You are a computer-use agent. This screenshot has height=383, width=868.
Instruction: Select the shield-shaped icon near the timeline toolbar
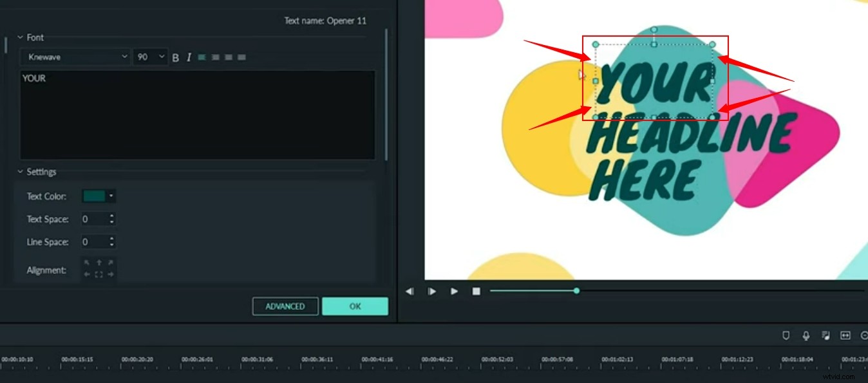click(x=786, y=335)
